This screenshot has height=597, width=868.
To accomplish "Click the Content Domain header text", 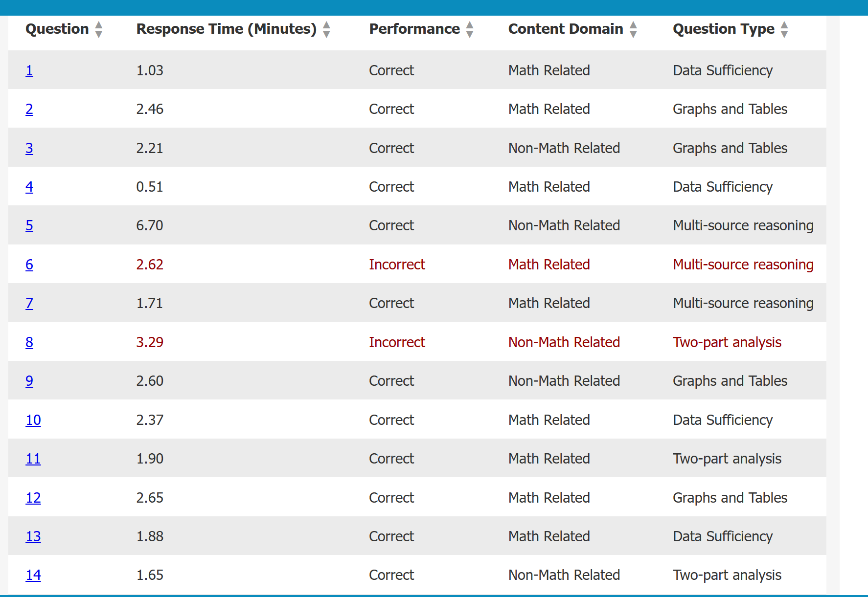I will pos(565,29).
